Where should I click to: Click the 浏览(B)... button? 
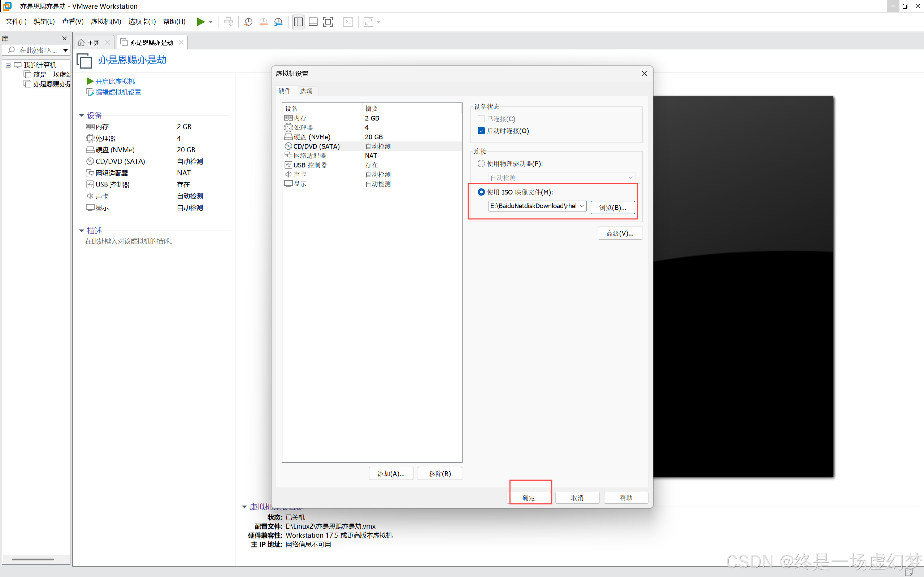[x=612, y=207]
